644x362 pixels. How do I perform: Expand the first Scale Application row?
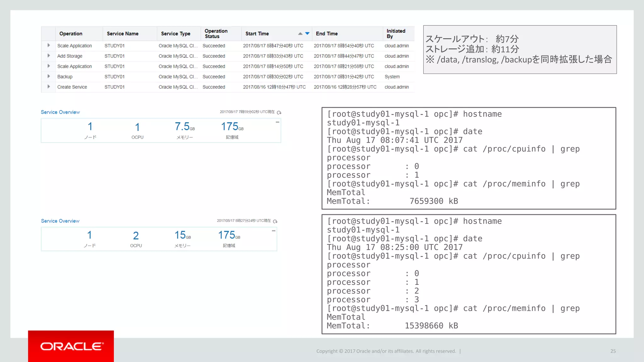48,46
